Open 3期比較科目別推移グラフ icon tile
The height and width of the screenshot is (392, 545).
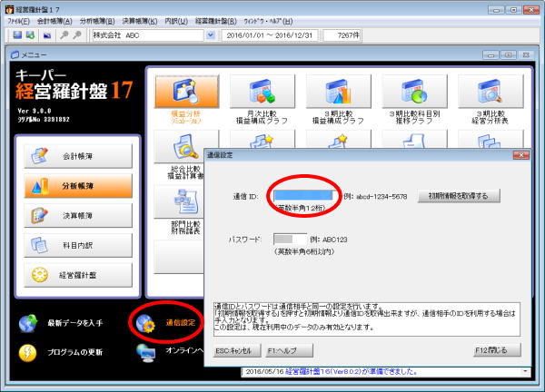(x=414, y=92)
